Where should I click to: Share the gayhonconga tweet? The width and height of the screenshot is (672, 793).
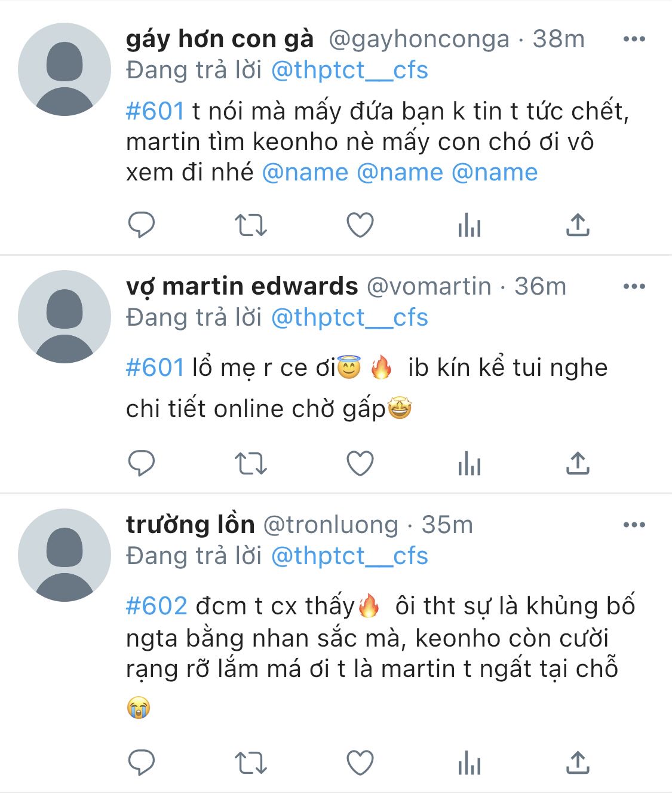[x=578, y=225]
